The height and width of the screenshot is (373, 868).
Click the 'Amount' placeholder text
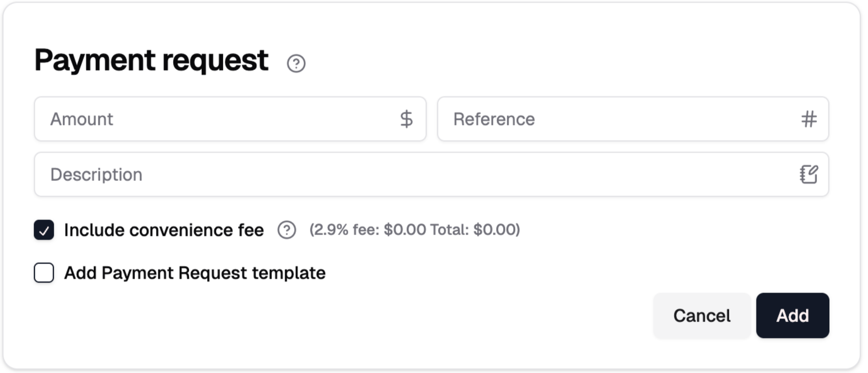[x=82, y=119]
